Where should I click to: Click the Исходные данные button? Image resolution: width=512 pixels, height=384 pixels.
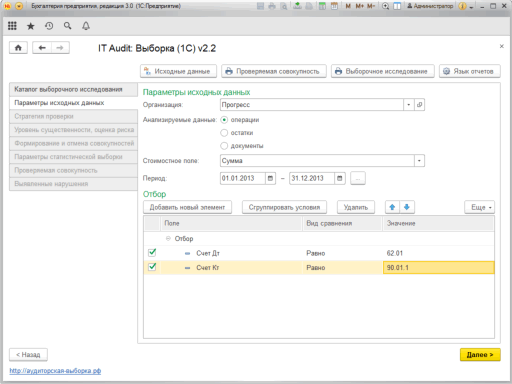(x=178, y=71)
